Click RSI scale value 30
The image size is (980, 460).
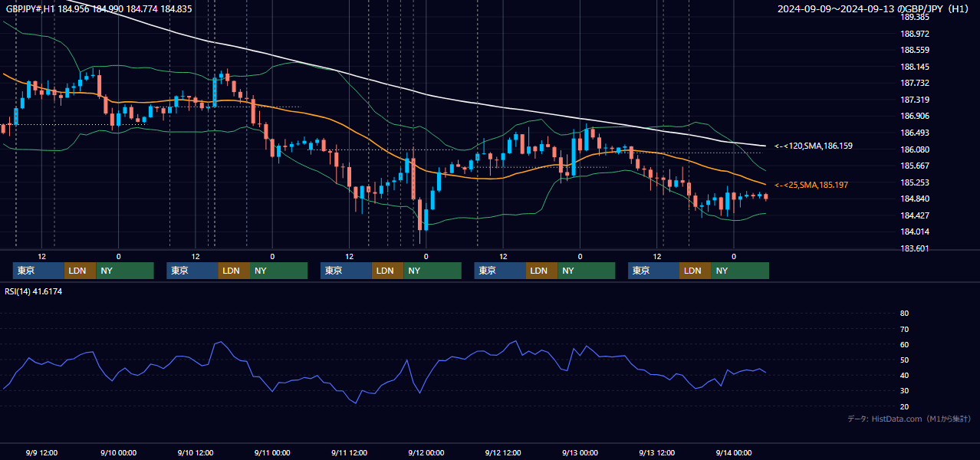coord(904,391)
